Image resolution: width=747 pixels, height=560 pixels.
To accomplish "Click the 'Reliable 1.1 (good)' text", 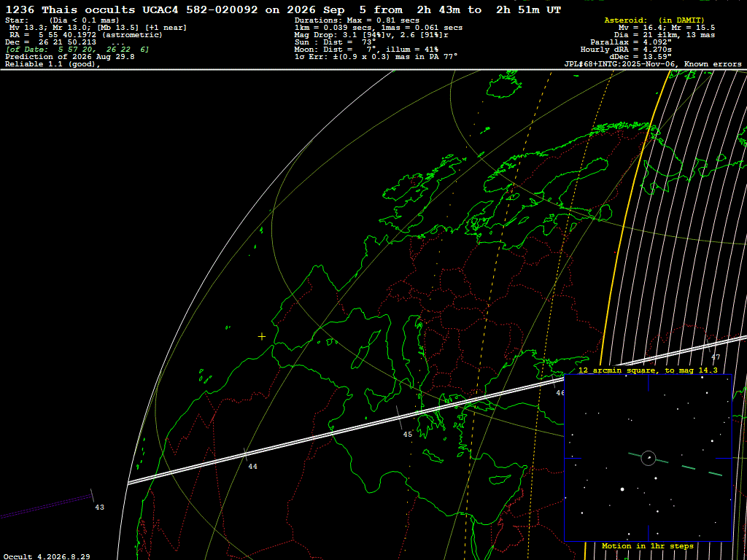I will point(53,64).
